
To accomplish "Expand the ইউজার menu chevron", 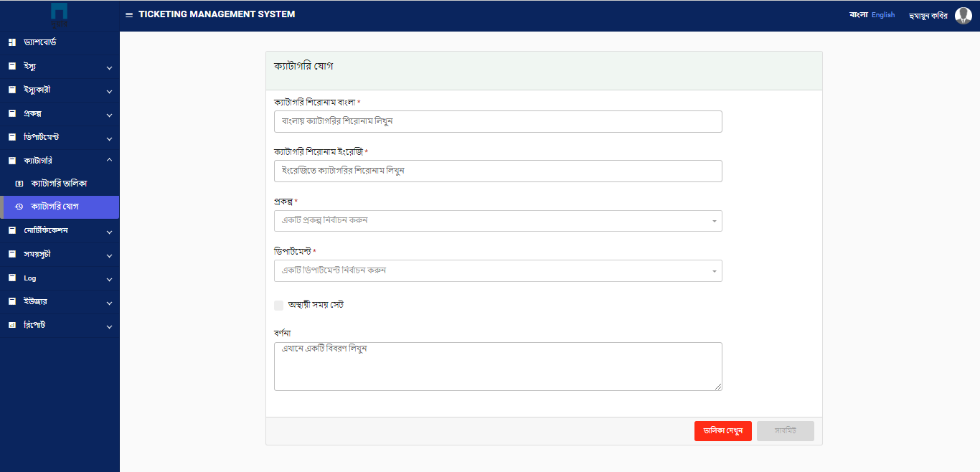I will (109, 303).
